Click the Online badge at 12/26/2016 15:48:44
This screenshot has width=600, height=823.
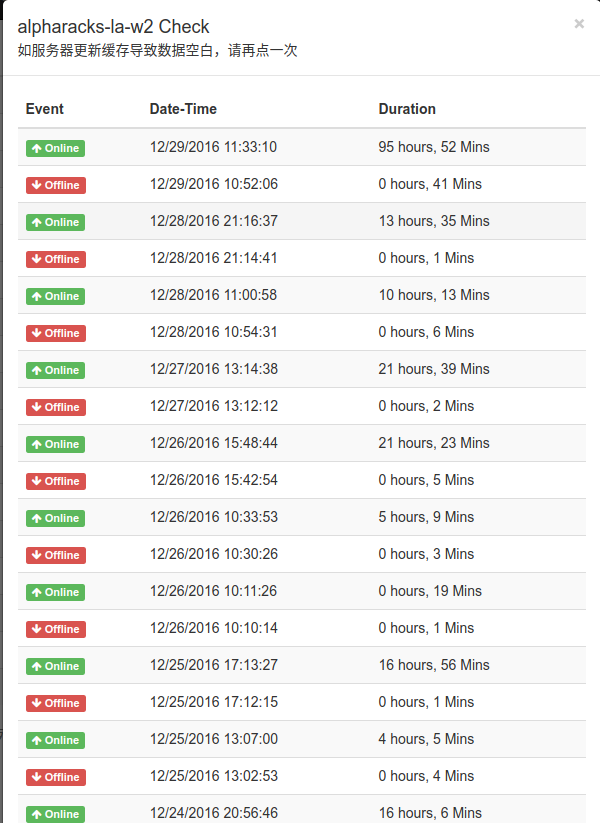[55, 444]
